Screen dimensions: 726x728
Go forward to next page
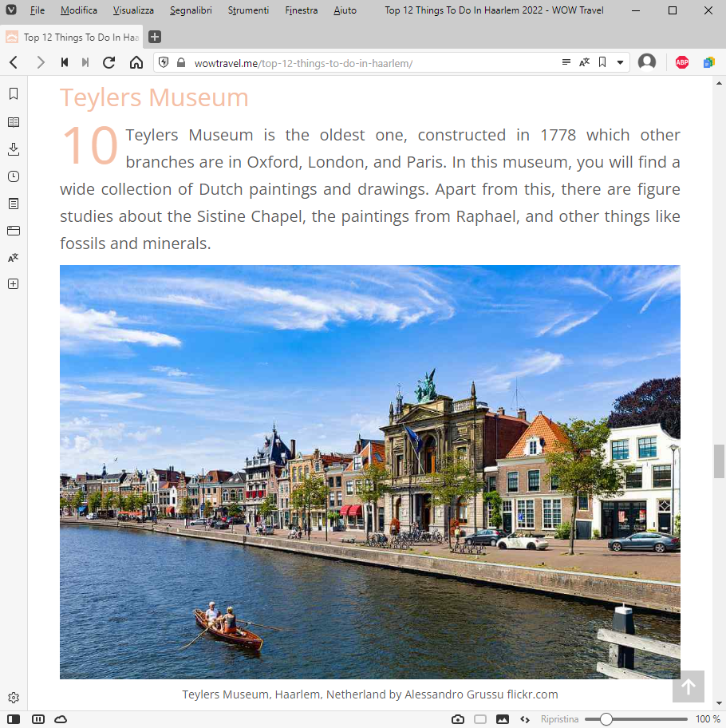41,62
